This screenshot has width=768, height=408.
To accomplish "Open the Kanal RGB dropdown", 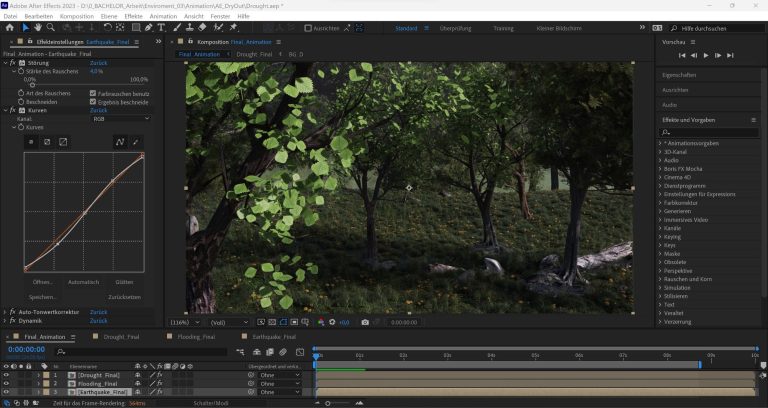I will (120, 118).
